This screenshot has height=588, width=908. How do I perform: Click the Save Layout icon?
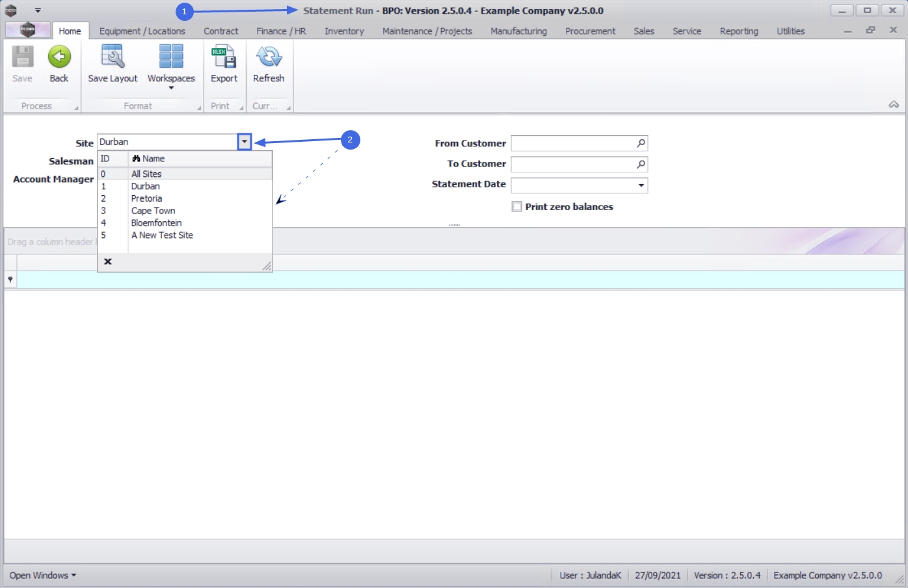click(x=113, y=57)
